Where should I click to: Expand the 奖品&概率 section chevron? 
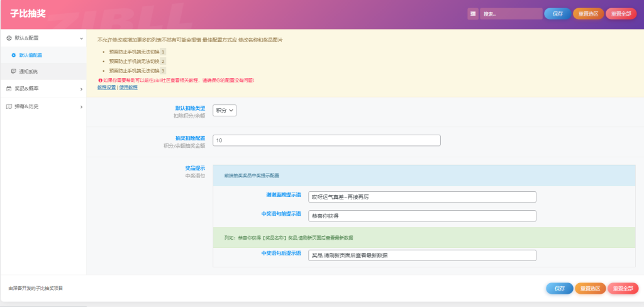coord(81,89)
